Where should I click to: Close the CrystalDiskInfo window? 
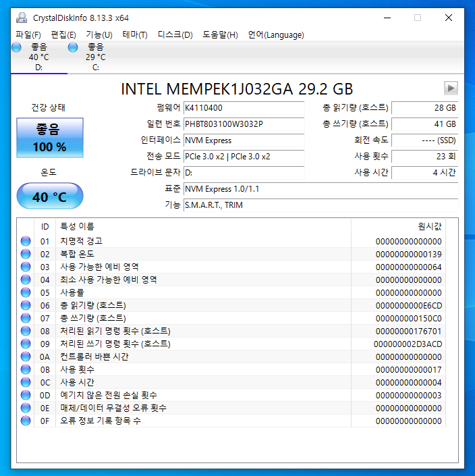pyautogui.click(x=449, y=18)
